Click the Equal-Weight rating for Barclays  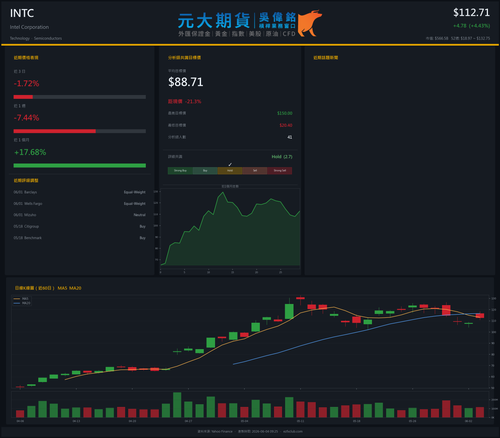[135, 192]
